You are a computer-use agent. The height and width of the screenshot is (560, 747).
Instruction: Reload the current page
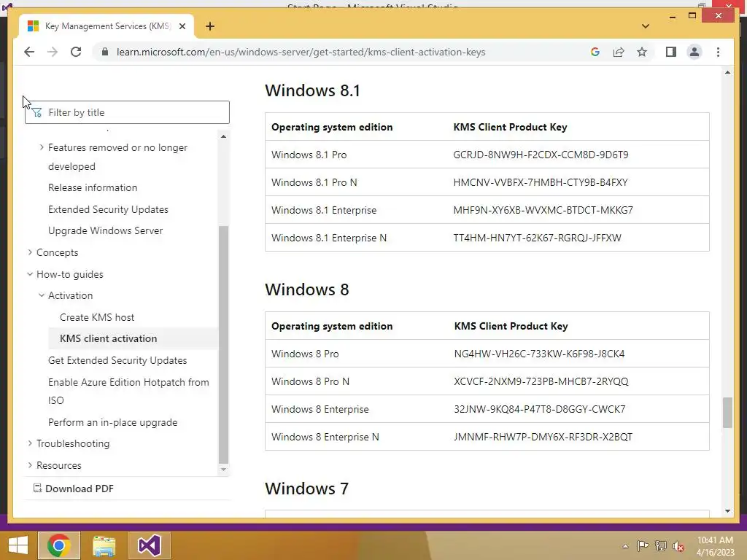coord(76,52)
